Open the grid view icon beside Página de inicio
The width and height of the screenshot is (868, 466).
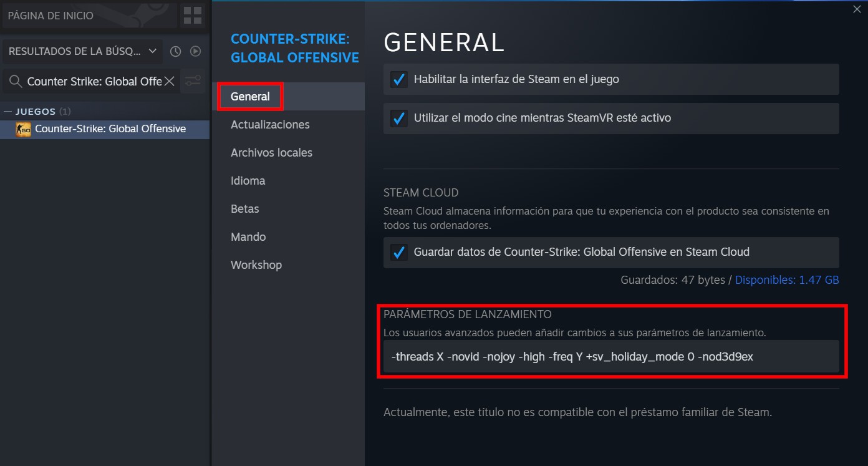pos(193,16)
